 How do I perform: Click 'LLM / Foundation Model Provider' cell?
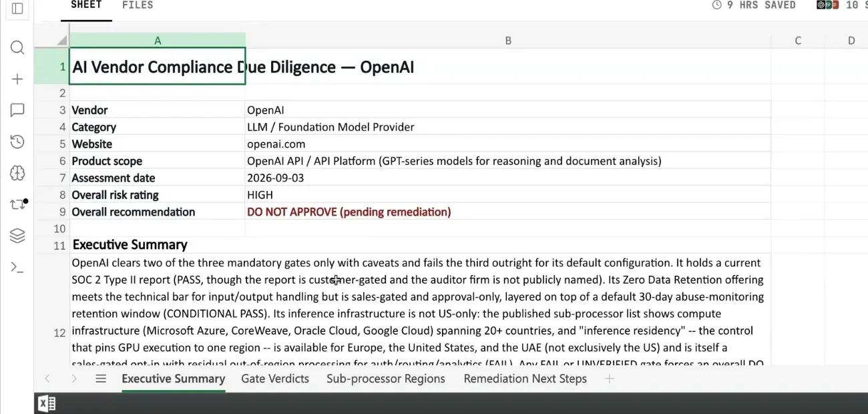click(x=508, y=127)
